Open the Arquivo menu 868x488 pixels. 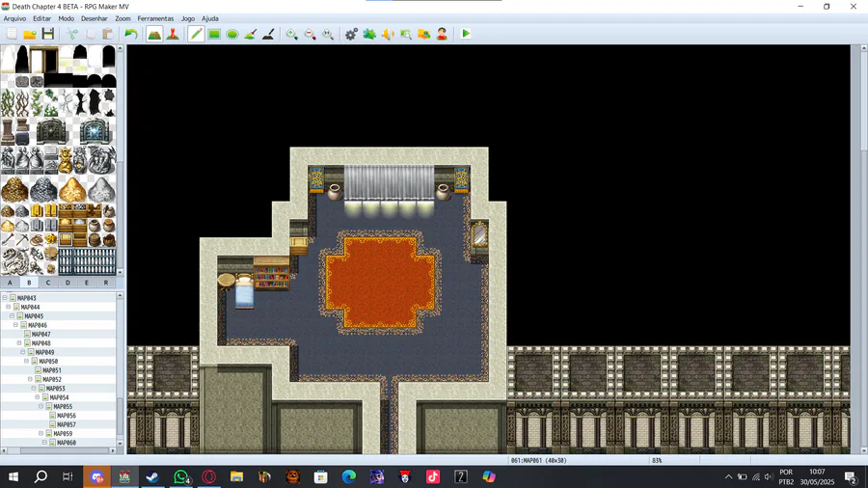14,18
